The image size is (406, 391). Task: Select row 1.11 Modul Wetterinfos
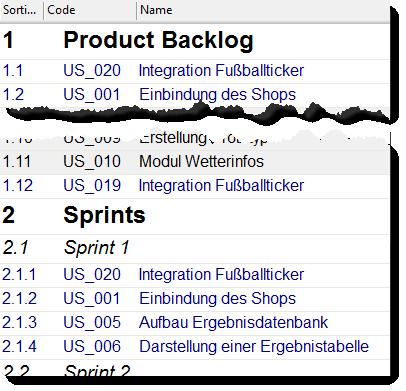pos(195,162)
